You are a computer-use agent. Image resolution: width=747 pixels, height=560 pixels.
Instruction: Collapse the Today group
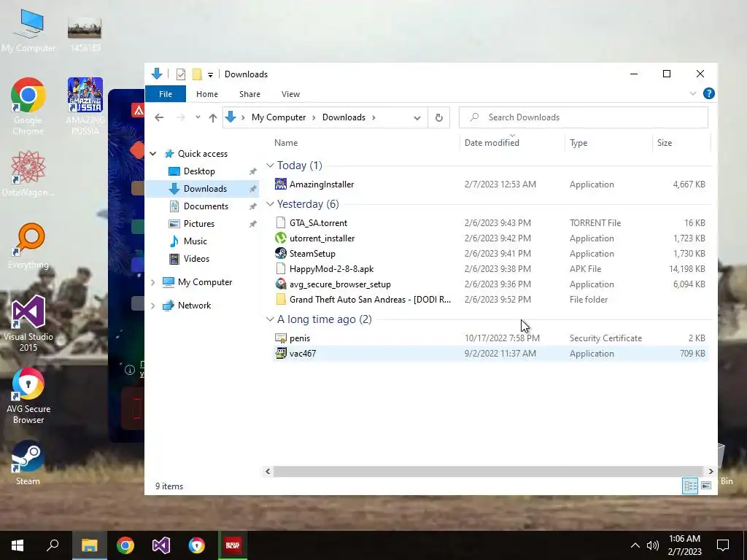270,166
